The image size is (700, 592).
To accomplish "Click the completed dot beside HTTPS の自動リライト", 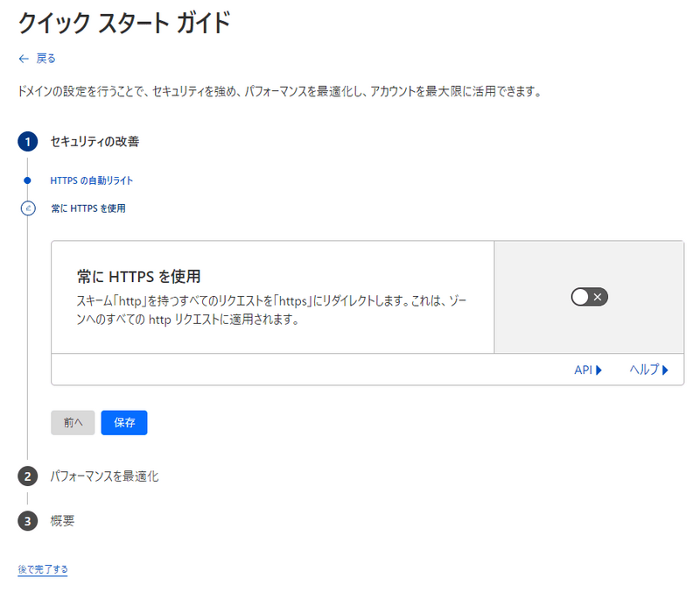I will (x=27, y=183).
